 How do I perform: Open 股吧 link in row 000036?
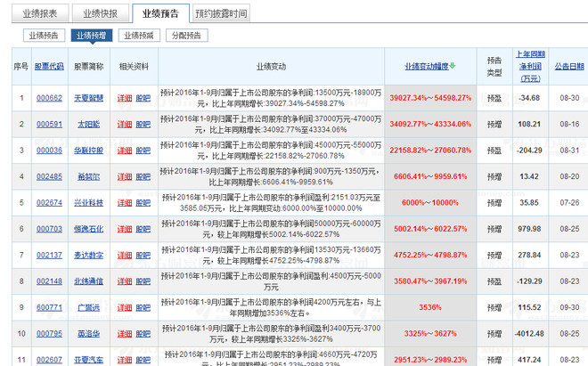click(143, 150)
